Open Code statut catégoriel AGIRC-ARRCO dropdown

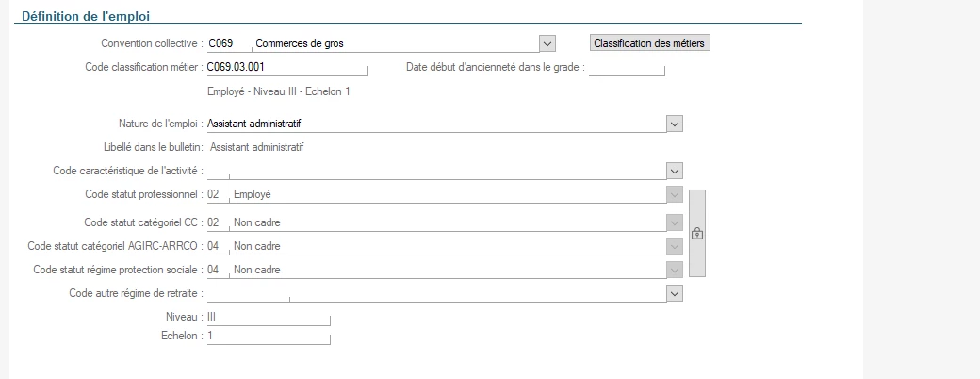[x=674, y=247]
